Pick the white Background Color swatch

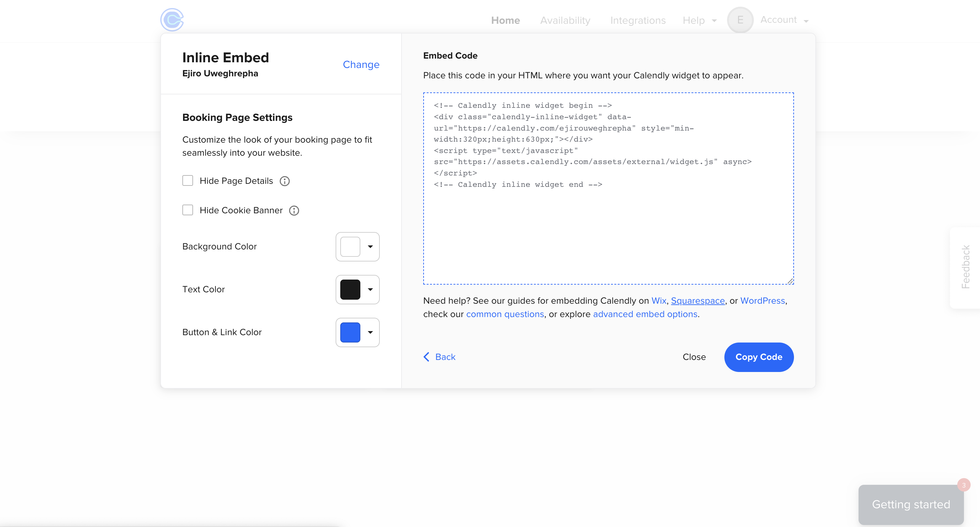click(350, 247)
